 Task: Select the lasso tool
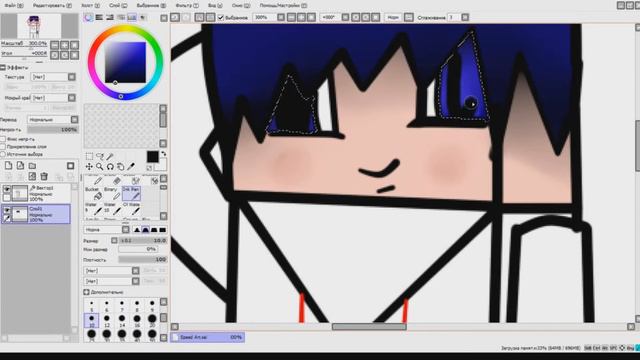(x=100, y=157)
